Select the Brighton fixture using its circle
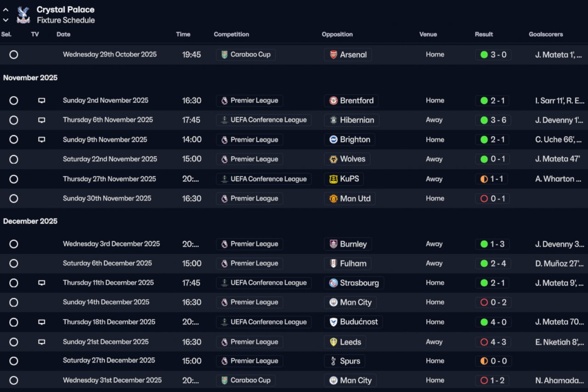 click(x=14, y=140)
